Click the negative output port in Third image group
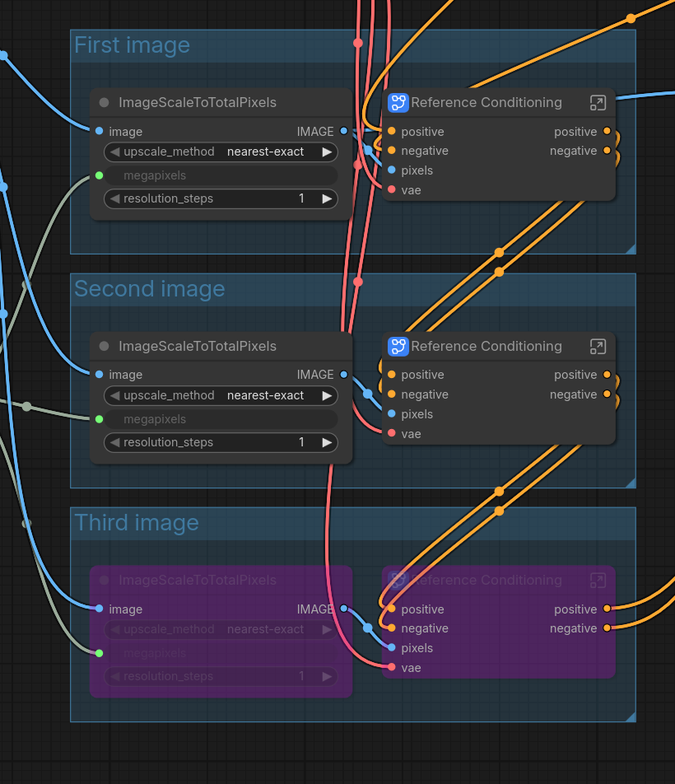Viewport: 675px width, 784px height. [x=607, y=628]
